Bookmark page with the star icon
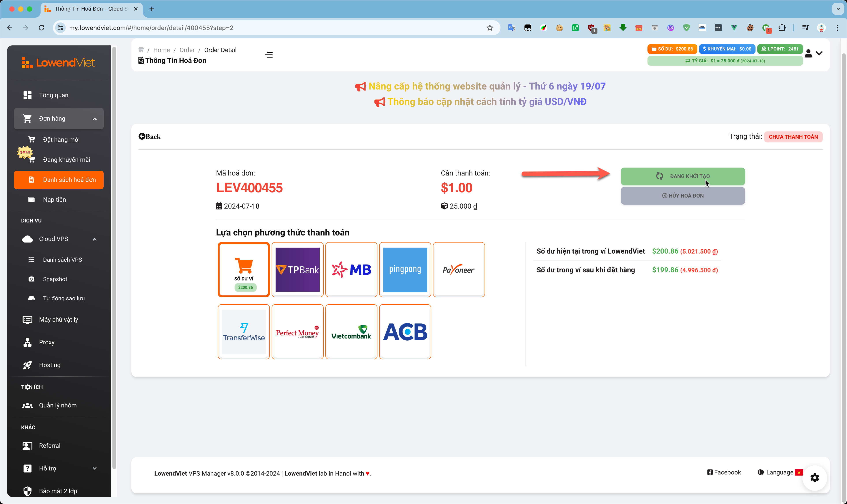This screenshot has height=504, width=847. pyautogui.click(x=489, y=28)
